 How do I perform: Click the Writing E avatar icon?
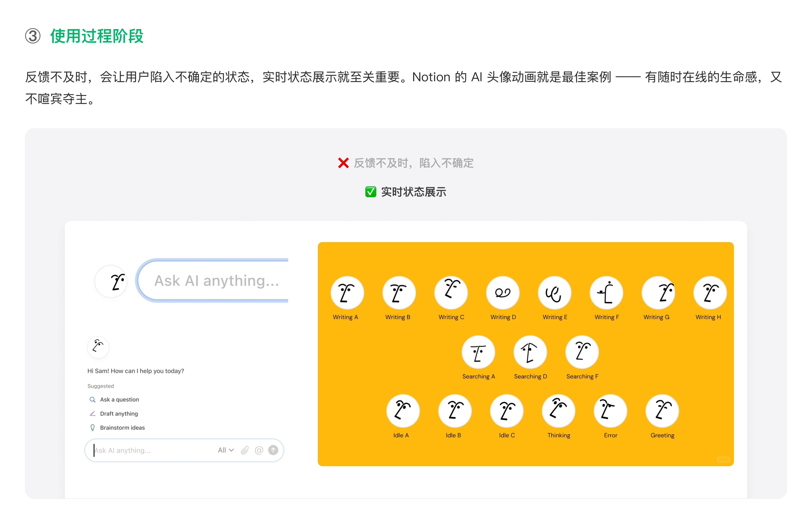point(554,293)
